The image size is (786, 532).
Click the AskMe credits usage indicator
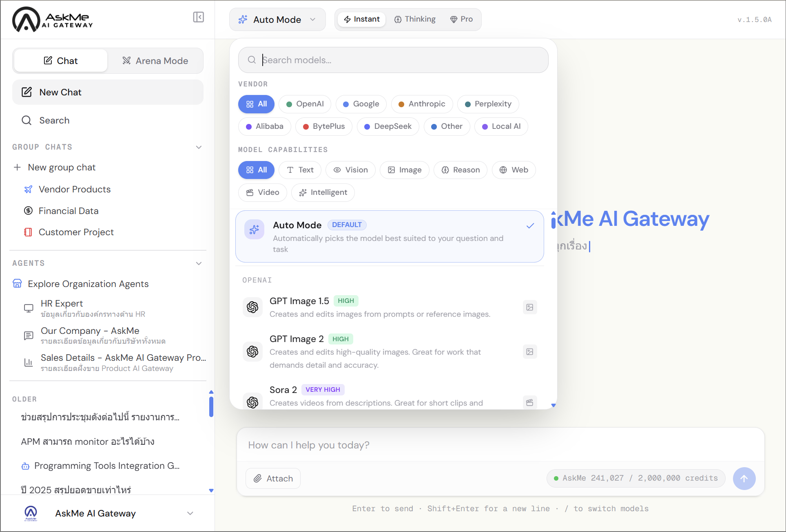[636, 478]
